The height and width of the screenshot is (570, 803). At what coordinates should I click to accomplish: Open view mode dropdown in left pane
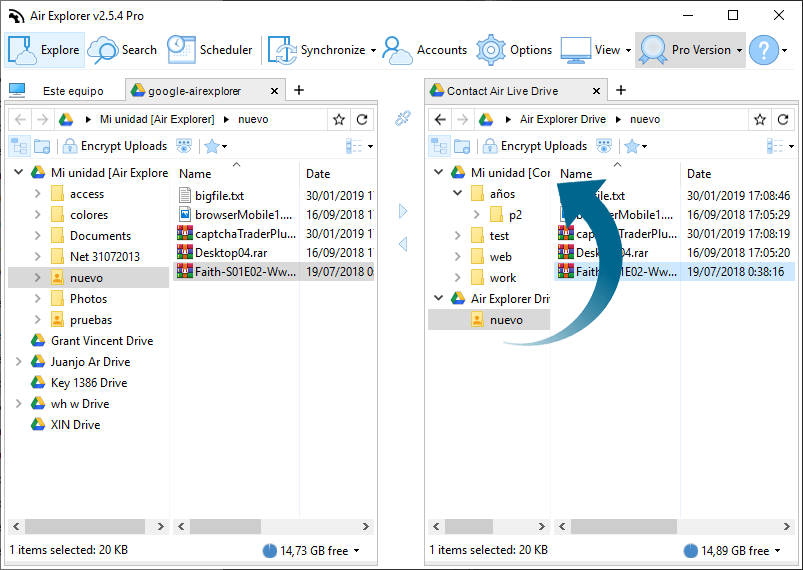[x=359, y=146]
